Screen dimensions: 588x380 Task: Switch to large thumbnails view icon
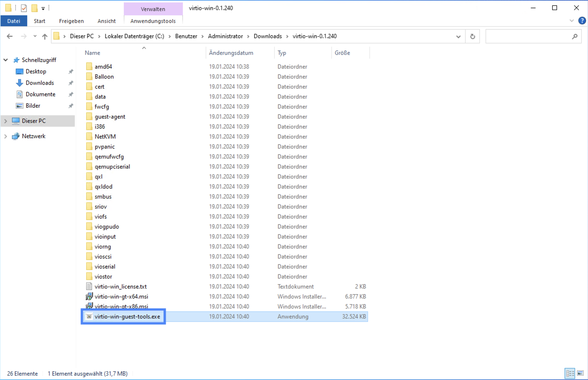pos(580,373)
